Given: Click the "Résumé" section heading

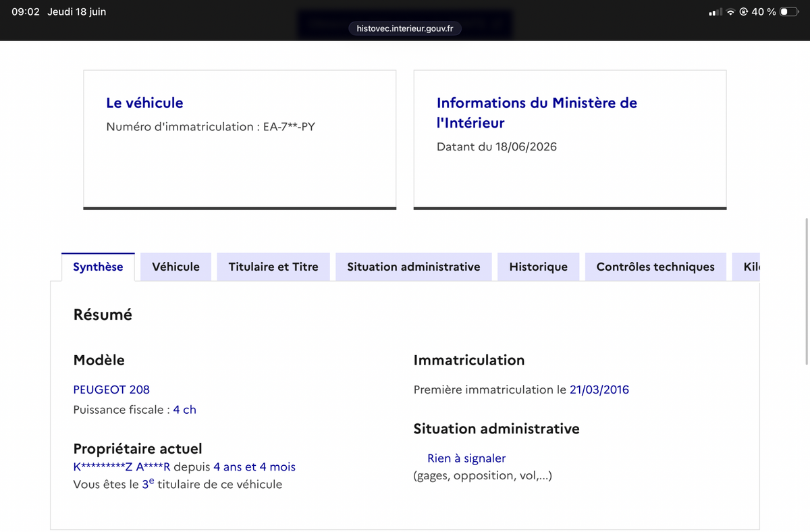Looking at the screenshot, I should [x=103, y=315].
